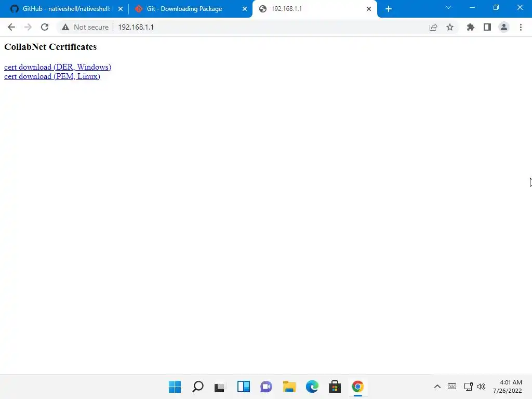Screen dimensions: 532x399
Task: Open the volume tray icon
Action: [481, 387]
